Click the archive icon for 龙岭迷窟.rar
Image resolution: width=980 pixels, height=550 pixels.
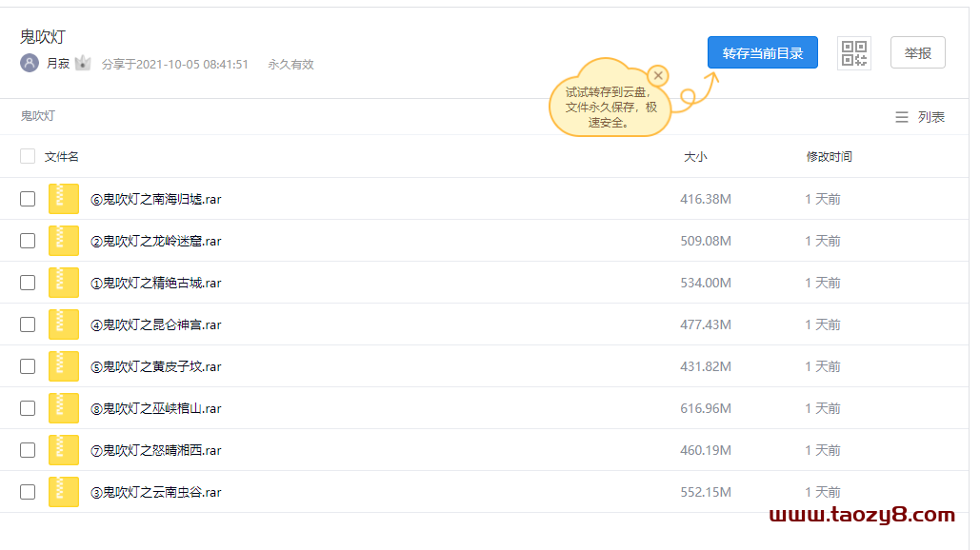[64, 241]
